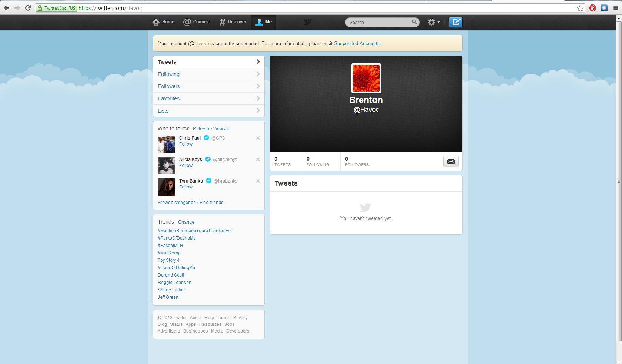Select Favorites in the profile sidebar

(x=209, y=98)
